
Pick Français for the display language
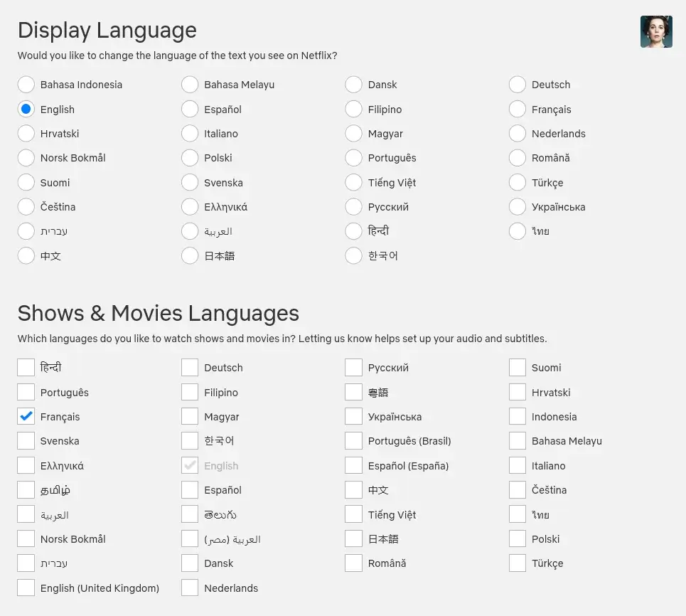(518, 109)
